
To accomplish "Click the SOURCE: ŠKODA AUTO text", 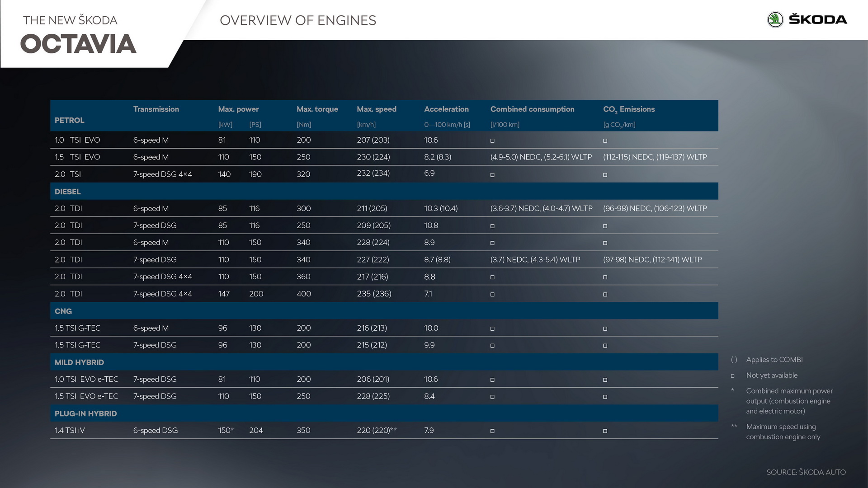I will [806, 472].
